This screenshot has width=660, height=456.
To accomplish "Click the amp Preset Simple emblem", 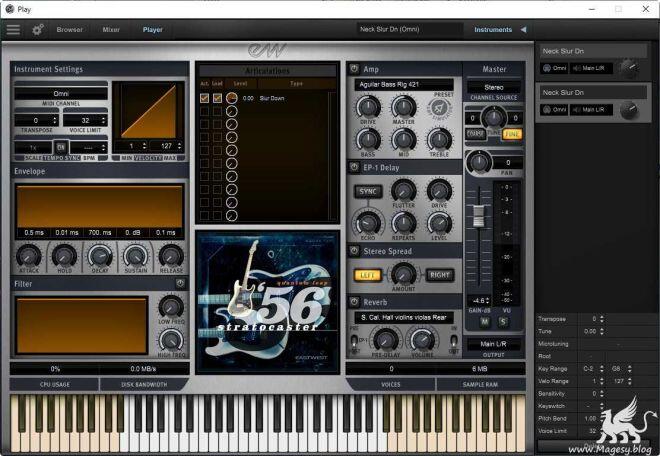I will 439,109.
